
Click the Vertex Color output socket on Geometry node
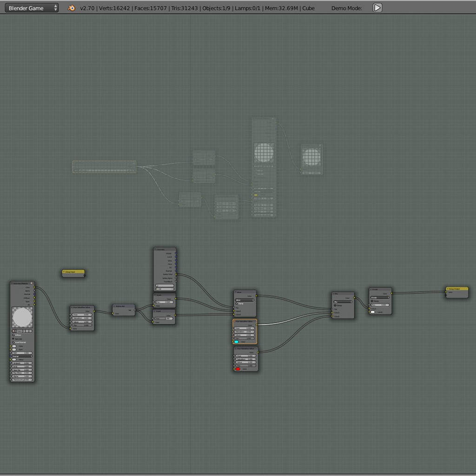tap(177, 274)
